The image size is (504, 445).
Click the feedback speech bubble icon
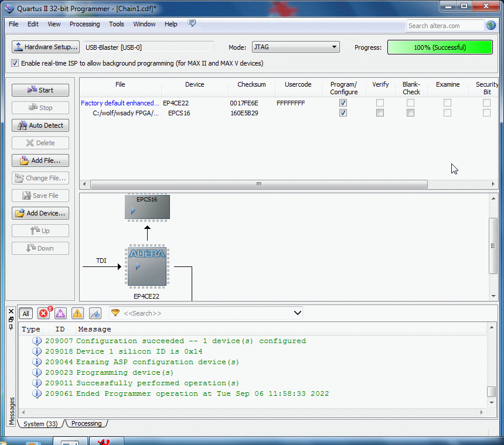(x=192, y=23)
